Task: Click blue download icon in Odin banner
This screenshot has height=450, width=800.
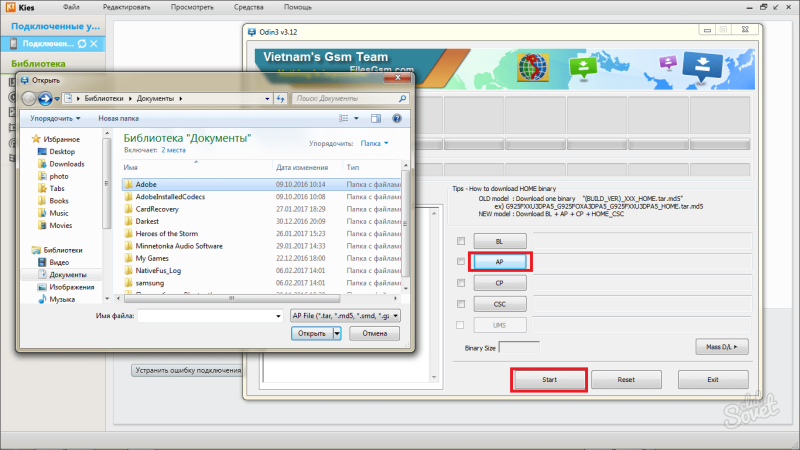Action: coord(703,66)
